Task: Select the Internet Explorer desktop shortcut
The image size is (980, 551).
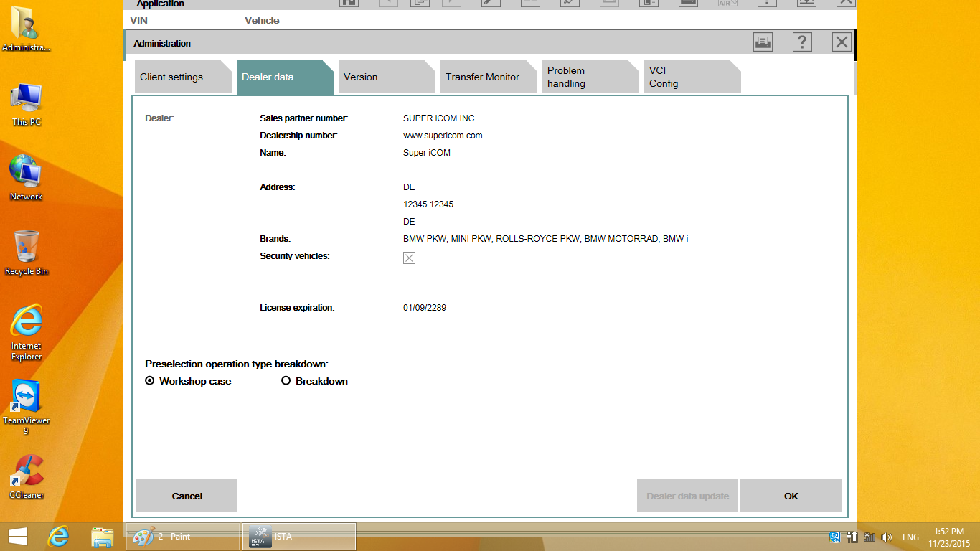Action: 27,332
